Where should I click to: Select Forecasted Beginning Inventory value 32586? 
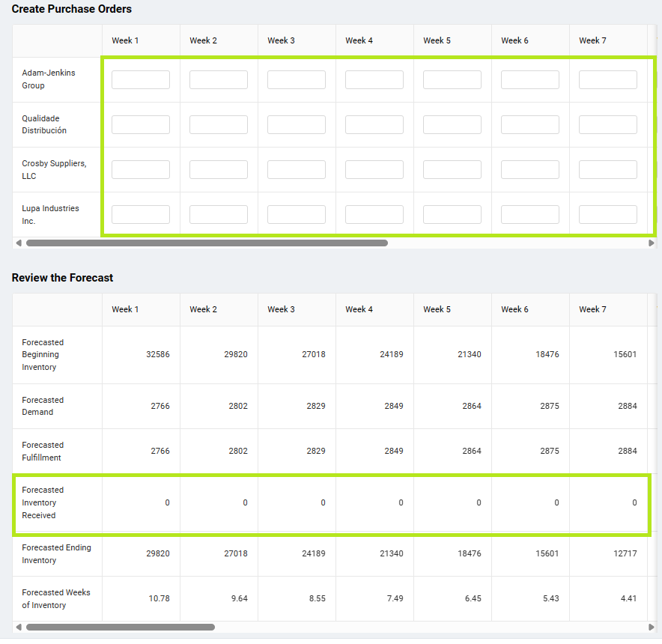pyautogui.click(x=157, y=355)
